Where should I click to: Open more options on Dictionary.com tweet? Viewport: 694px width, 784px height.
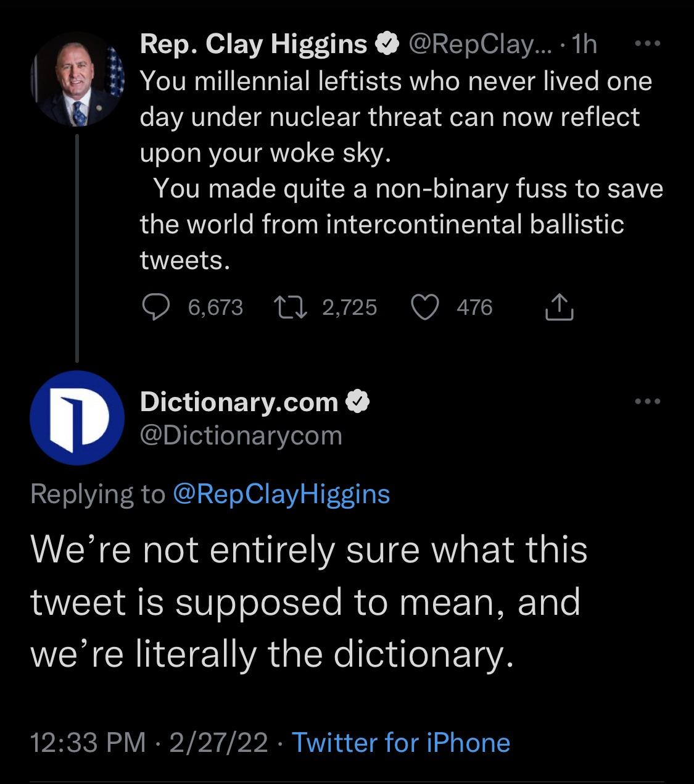(x=648, y=402)
